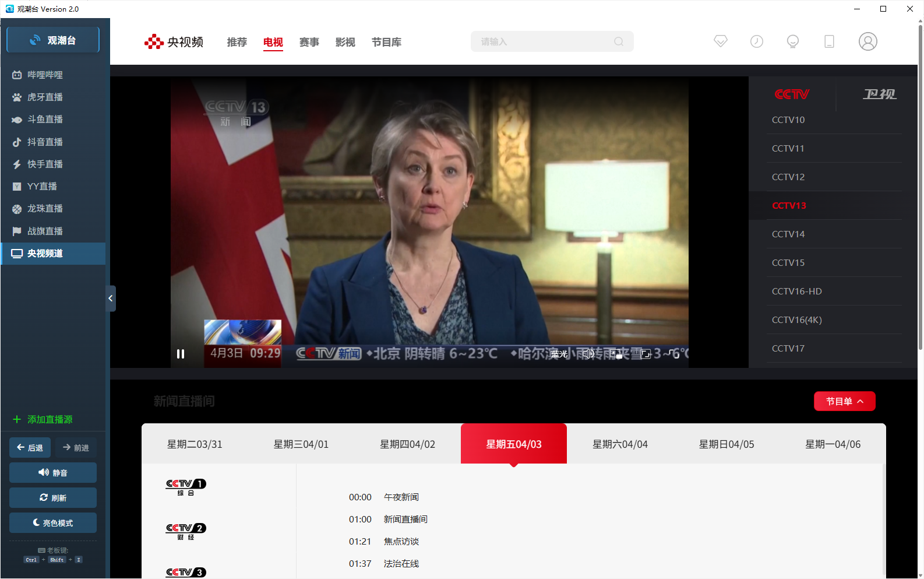924x579 pixels.
Task: Collapse the left sidebar with arrow handle
Action: tap(111, 299)
